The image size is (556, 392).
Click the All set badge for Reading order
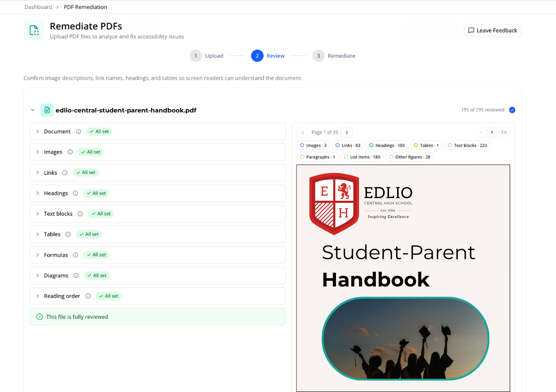coord(108,296)
